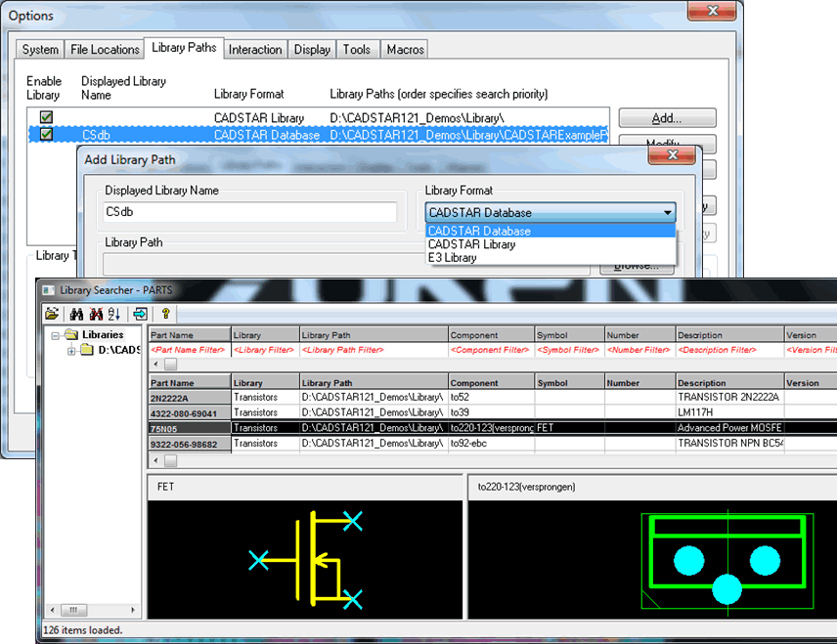837x644 pixels.
Task: Click the Libraries folder icon in tree
Action: point(71,334)
